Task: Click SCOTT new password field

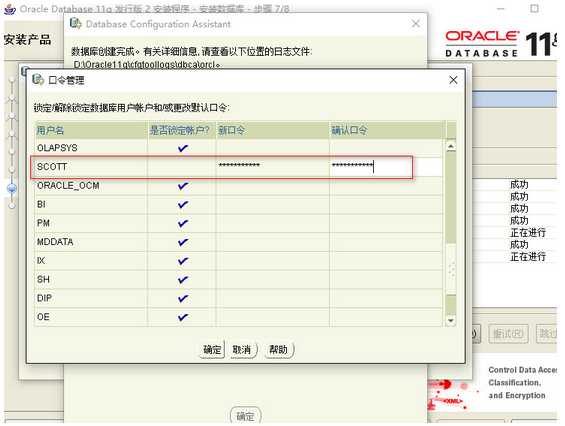Action: tap(272, 167)
